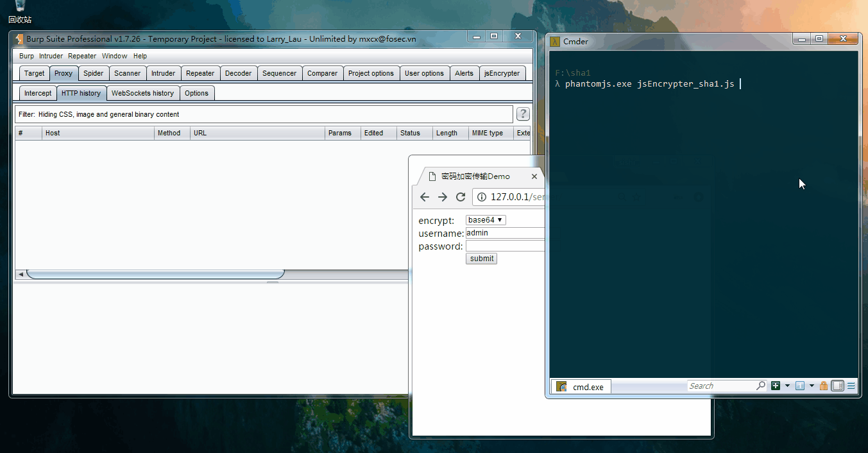Click the password input field
Image resolution: width=868 pixels, height=453 pixels.
pos(506,246)
